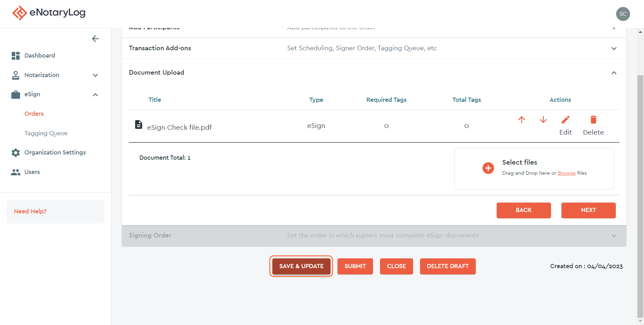Click the Organization Settings gear icon

[x=16, y=153]
